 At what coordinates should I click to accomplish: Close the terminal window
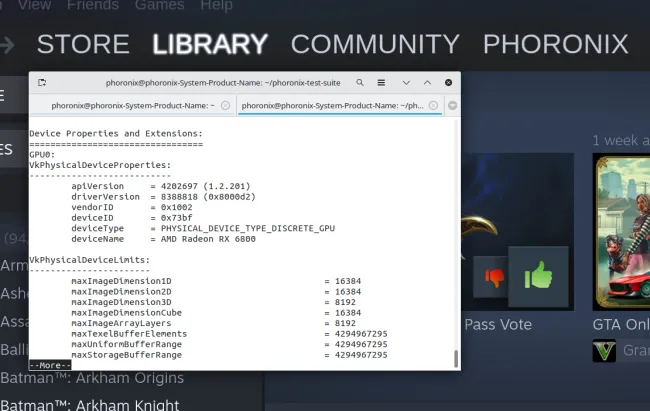[449, 83]
